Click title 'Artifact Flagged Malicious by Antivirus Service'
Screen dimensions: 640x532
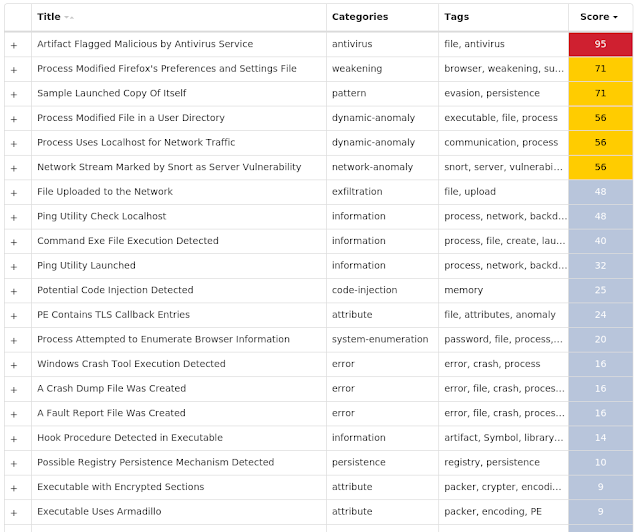coord(145,44)
